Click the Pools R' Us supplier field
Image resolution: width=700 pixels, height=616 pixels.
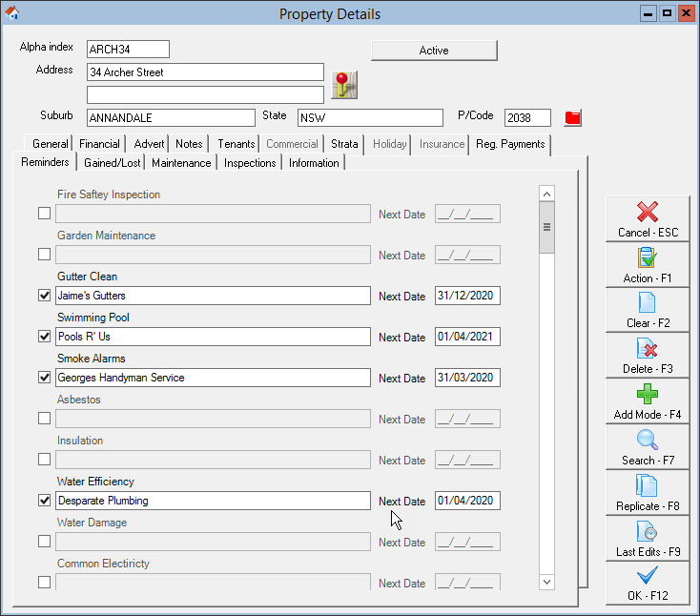(x=213, y=337)
